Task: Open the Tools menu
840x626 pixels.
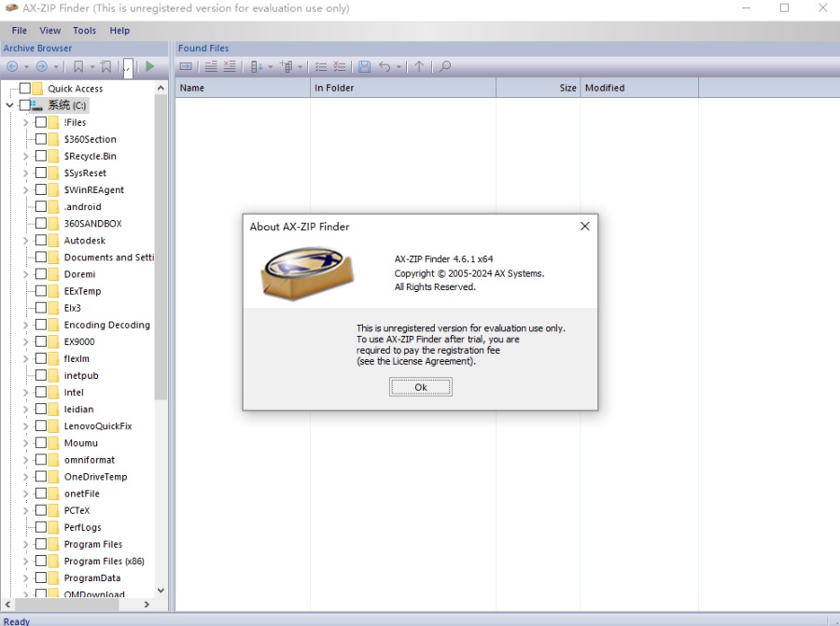Action: point(85,31)
